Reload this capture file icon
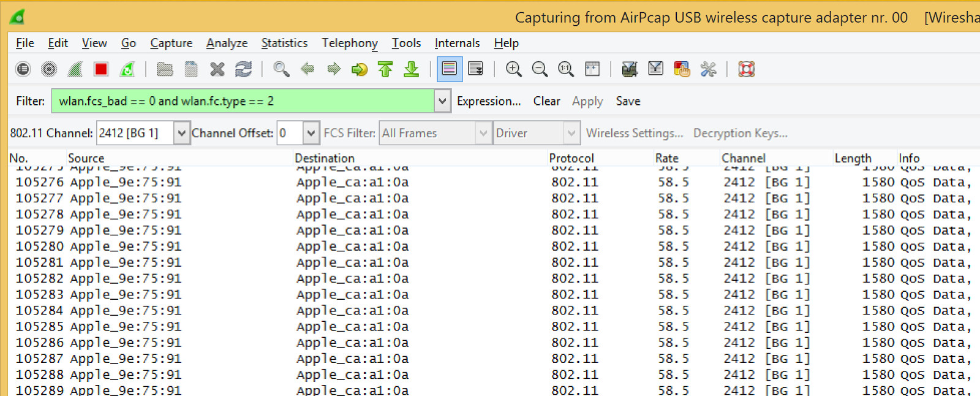Screen dimensions: 980x396 point(244,69)
